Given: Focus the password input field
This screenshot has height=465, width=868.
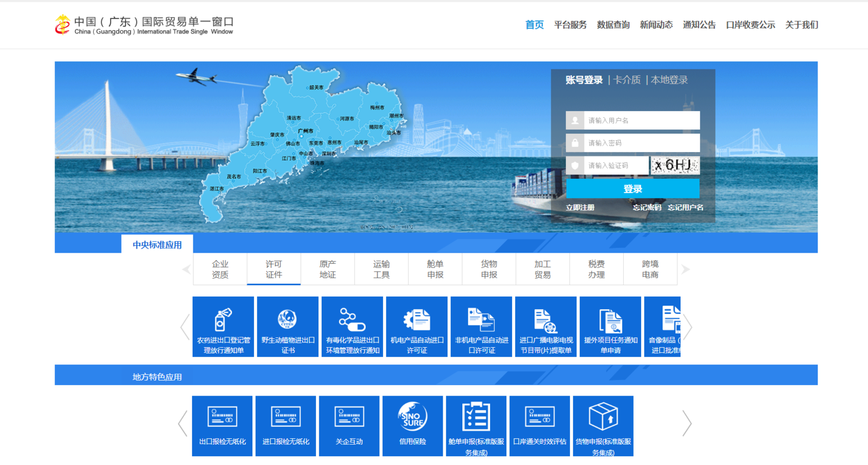Looking at the screenshot, I should (x=642, y=143).
